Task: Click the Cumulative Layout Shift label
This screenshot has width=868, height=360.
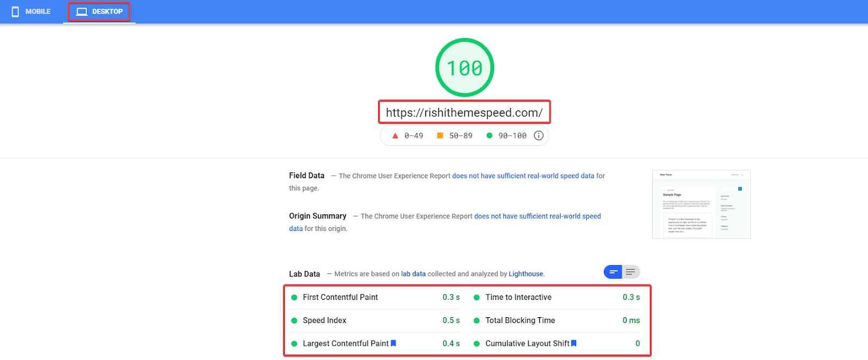Action: (x=527, y=344)
